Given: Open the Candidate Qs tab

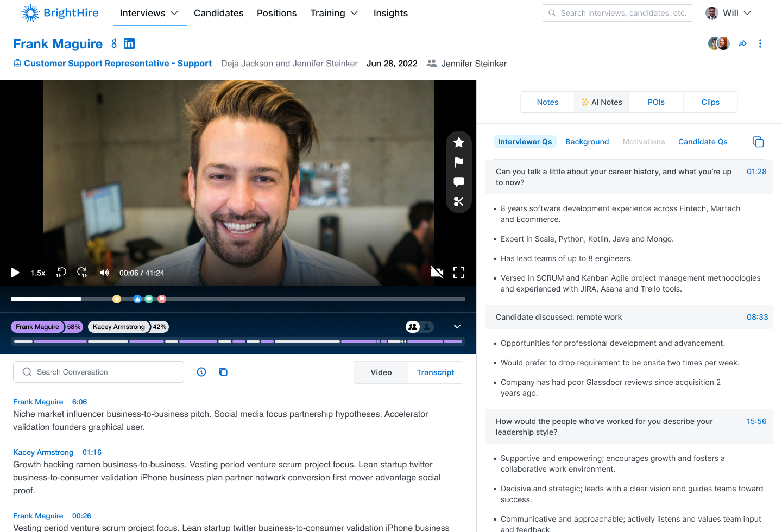Looking at the screenshot, I should click(x=703, y=142).
